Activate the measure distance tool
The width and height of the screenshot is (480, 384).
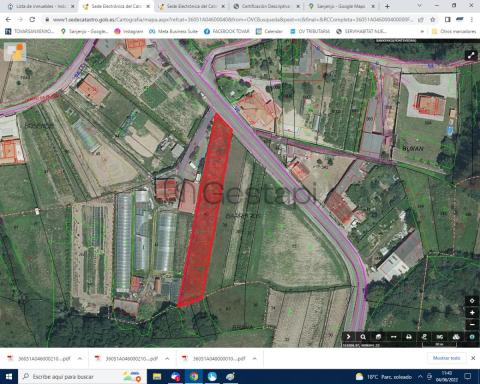393,337
